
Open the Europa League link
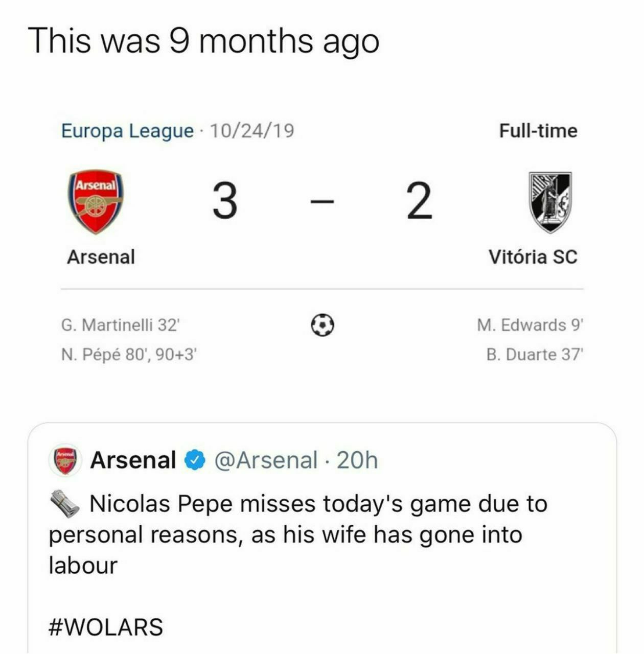pyautogui.click(x=127, y=131)
